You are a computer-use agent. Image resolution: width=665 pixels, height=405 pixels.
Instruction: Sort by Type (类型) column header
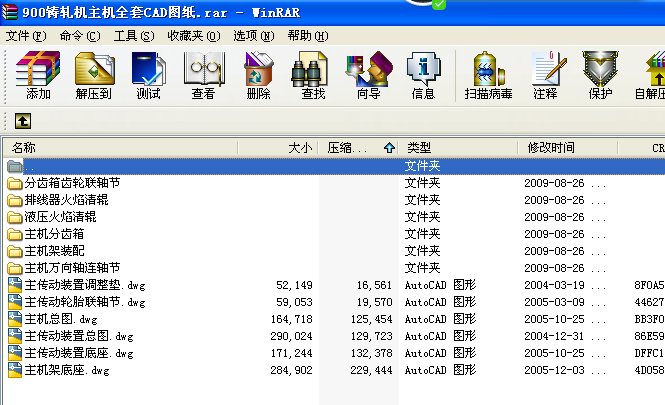point(458,148)
